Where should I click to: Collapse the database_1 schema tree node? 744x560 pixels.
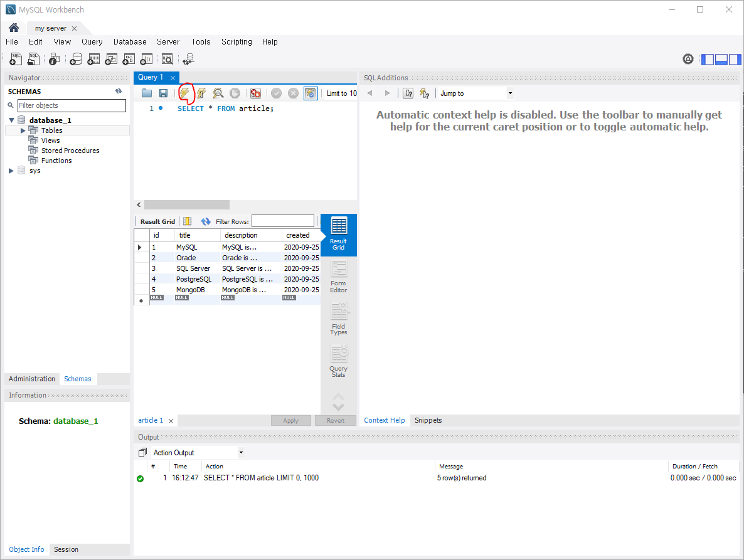point(11,120)
